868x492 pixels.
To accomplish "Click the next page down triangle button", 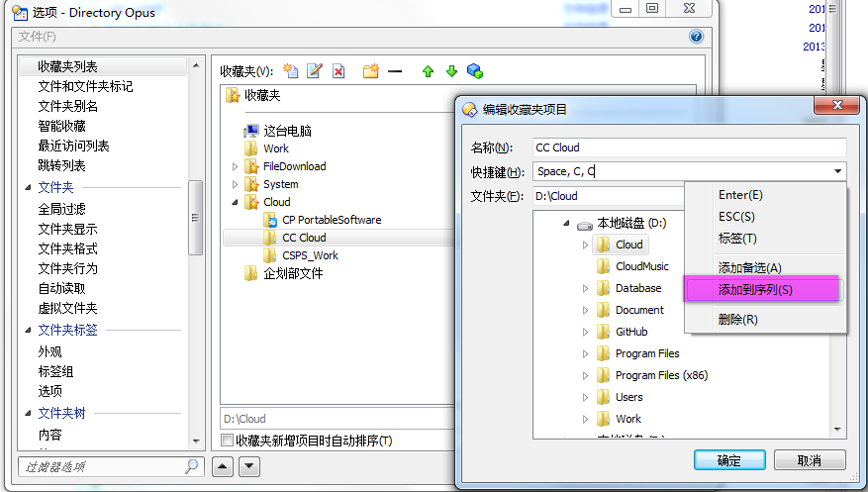I will 249,466.
